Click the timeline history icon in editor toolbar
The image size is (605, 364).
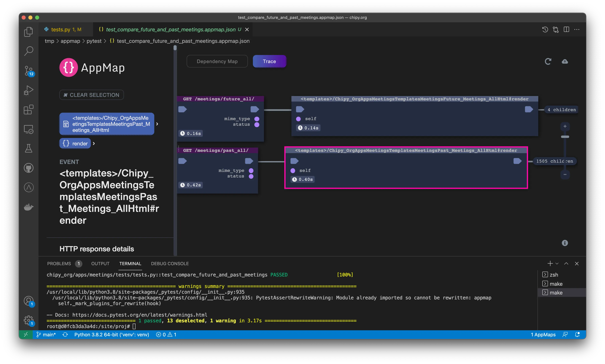pos(545,30)
